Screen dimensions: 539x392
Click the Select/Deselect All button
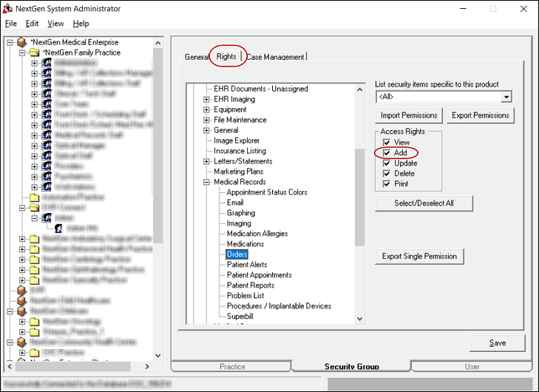[424, 203]
